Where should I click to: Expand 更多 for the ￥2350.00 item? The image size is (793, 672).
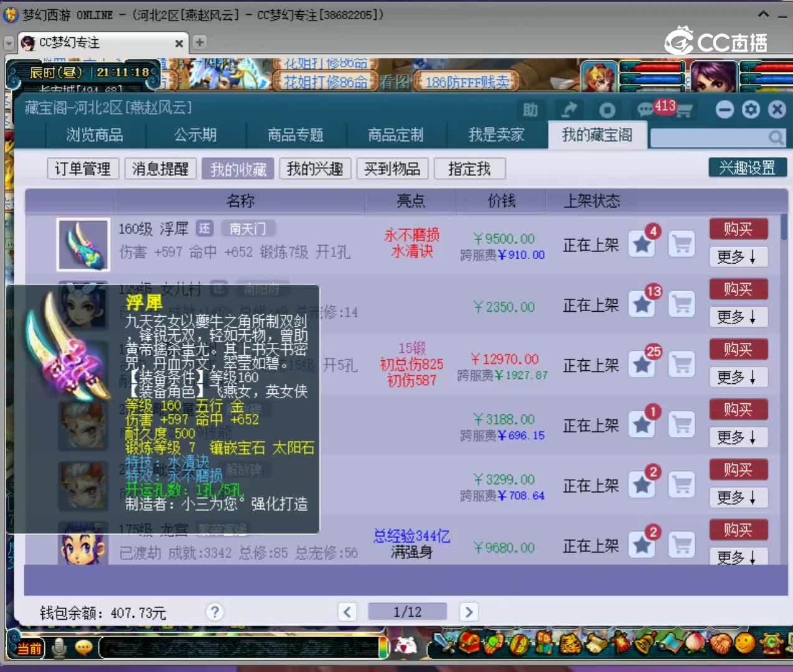point(738,317)
